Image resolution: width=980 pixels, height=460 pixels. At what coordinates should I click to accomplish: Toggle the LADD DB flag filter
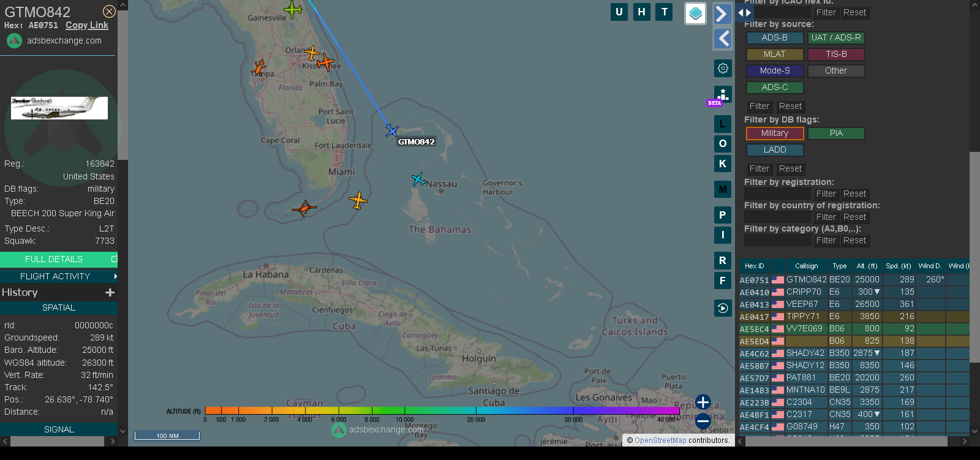coord(775,150)
